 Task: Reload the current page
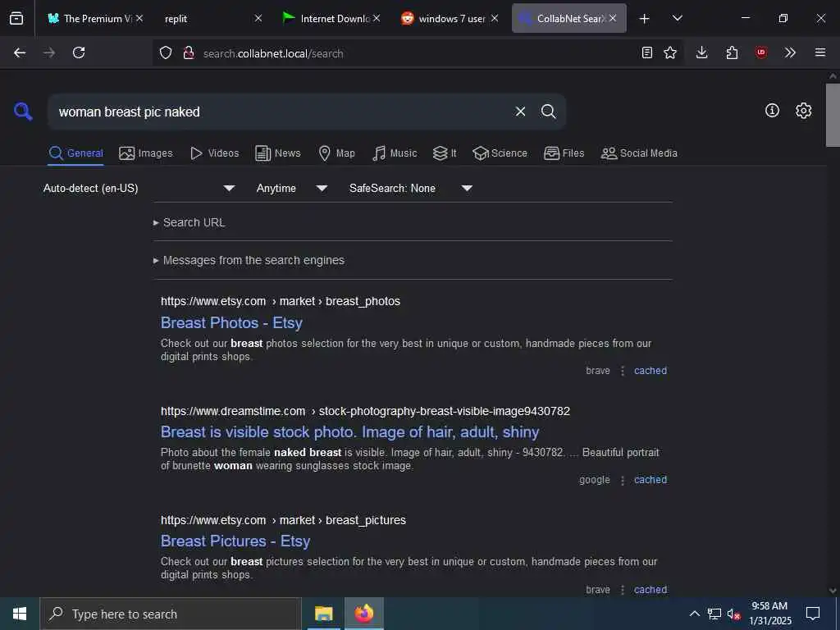pos(79,52)
